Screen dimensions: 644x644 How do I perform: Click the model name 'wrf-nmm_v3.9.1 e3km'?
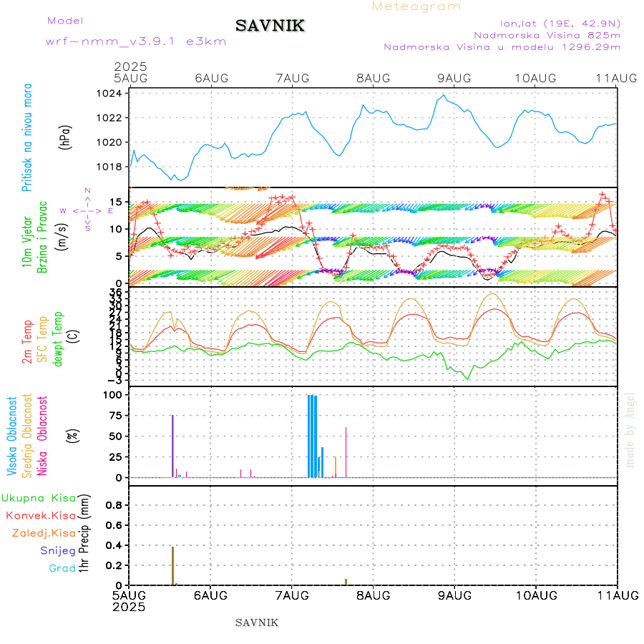(136, 42)
